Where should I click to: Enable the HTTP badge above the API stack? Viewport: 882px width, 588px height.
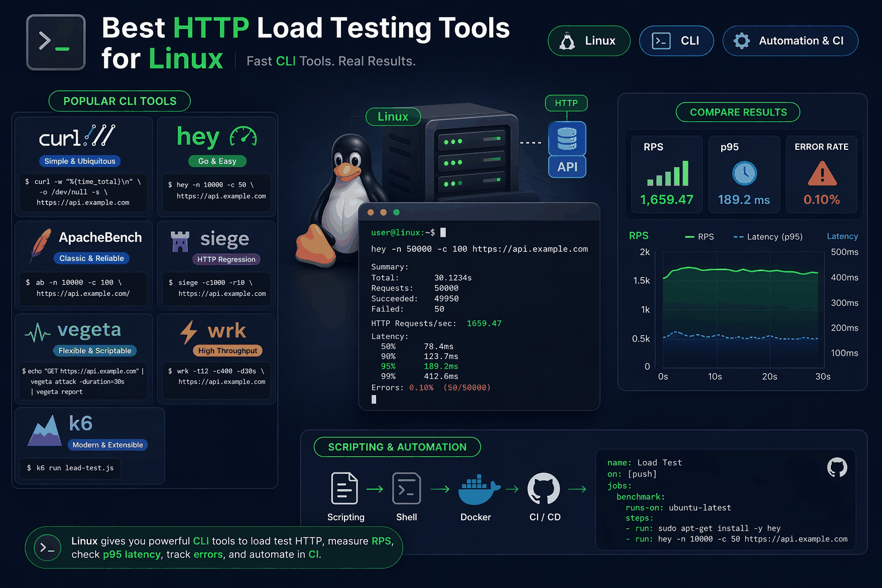pyautogui.click(x=566, y=103)
